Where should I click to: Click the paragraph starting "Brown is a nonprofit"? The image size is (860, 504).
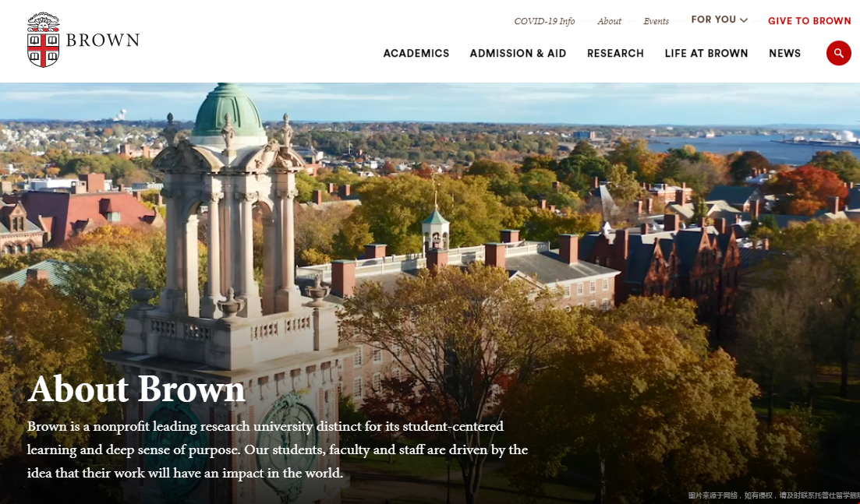278,449
